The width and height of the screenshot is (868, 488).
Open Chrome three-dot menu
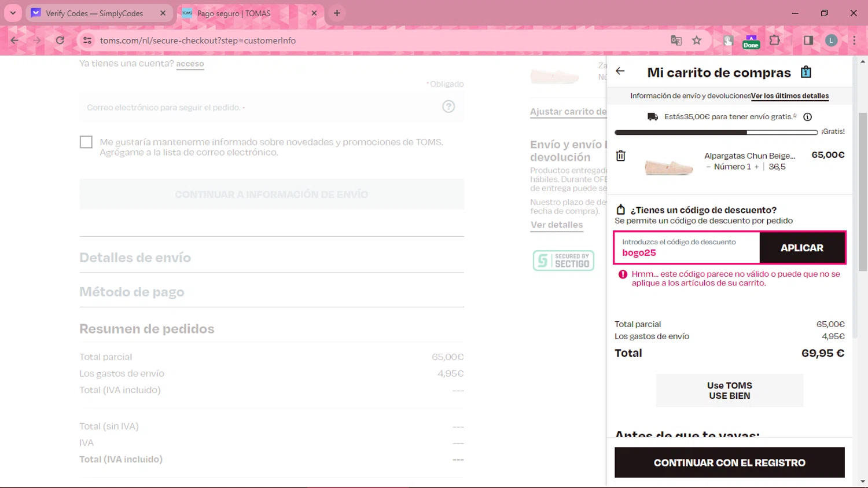pyautogui.click(x=854, y=41)
